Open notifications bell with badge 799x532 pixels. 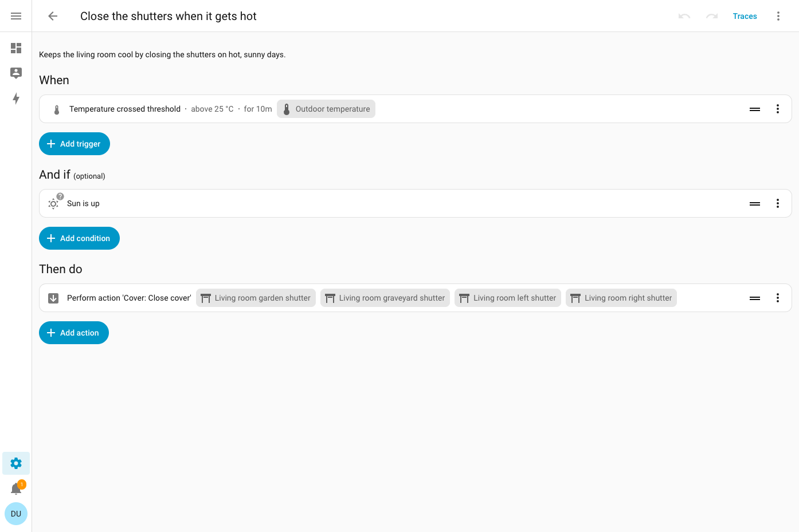point(16,488)
